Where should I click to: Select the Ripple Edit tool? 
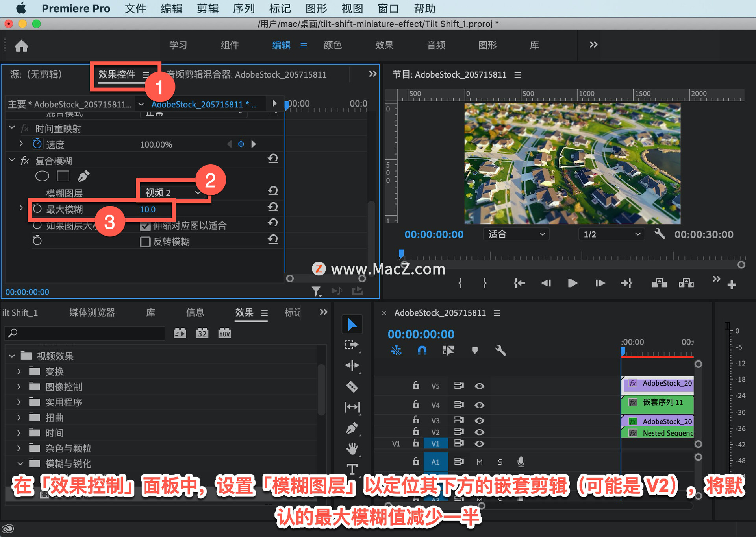point(352,365)
